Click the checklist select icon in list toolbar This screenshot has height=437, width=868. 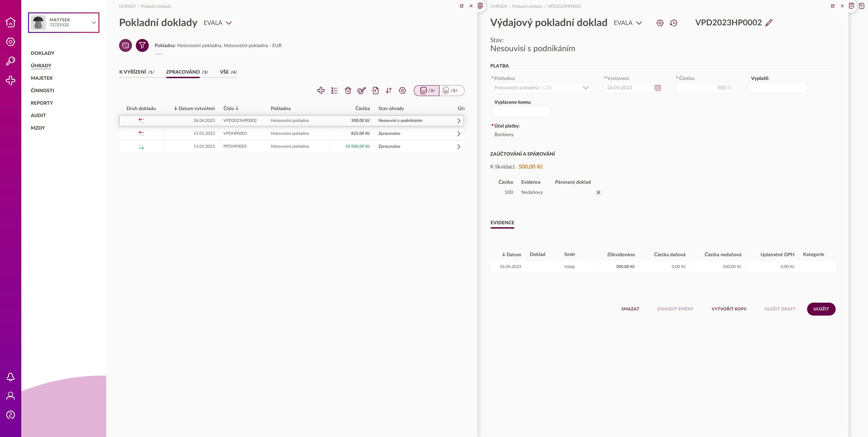point(334,90)
